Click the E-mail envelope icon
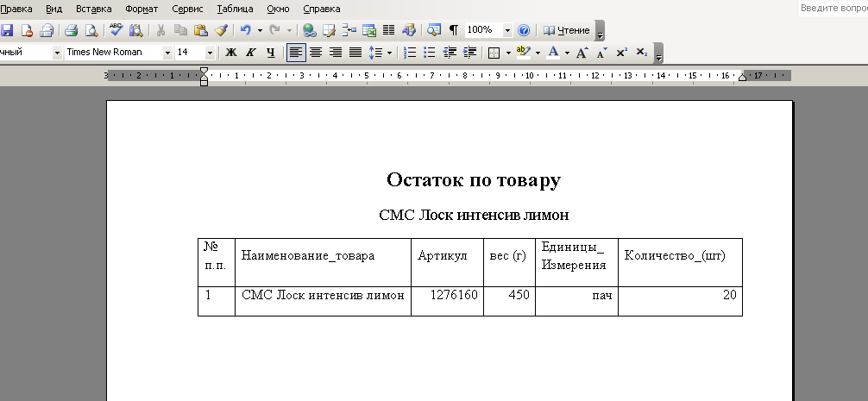Image resolution: width=868 pixels, height=401 pixels. coord(47,30)
